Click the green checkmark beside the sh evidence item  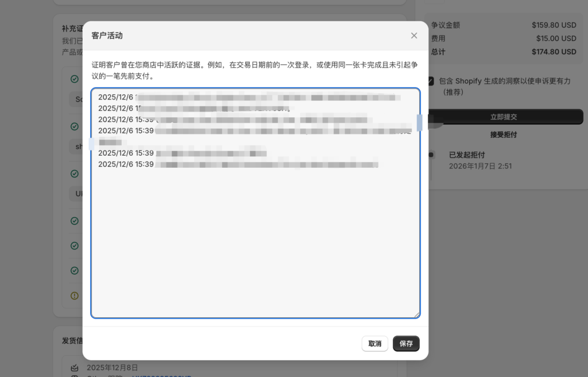tap(74, 126)
